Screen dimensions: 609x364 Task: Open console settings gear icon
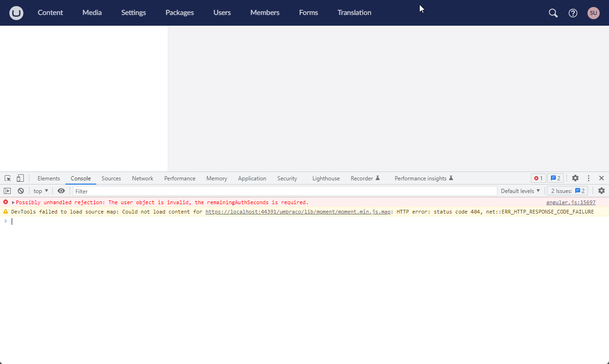pyautogui.click(x=602, y=191)
